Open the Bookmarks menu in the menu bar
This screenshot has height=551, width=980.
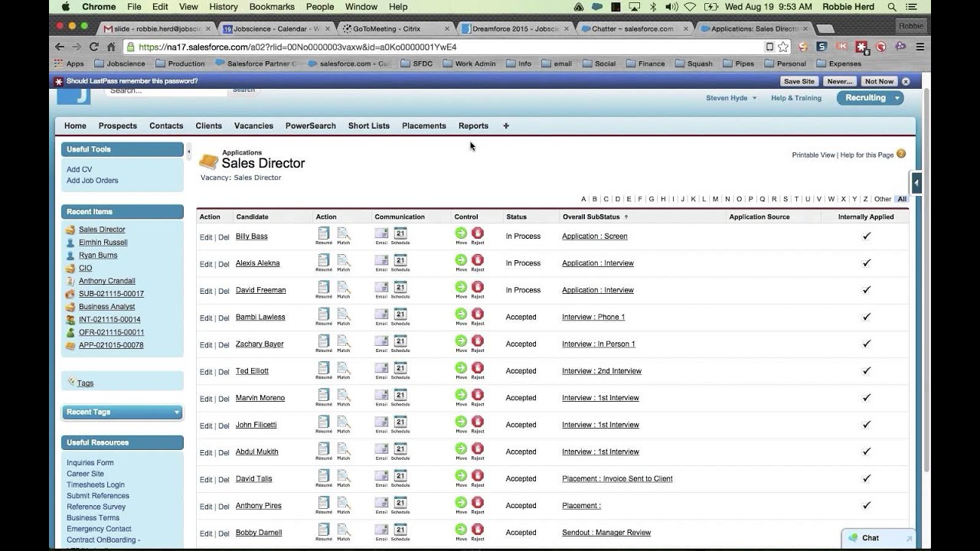coord(270,7)
